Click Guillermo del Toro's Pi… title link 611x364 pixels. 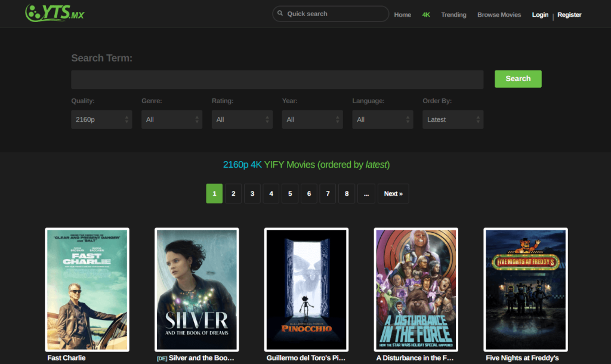click(x=306, y=358)
